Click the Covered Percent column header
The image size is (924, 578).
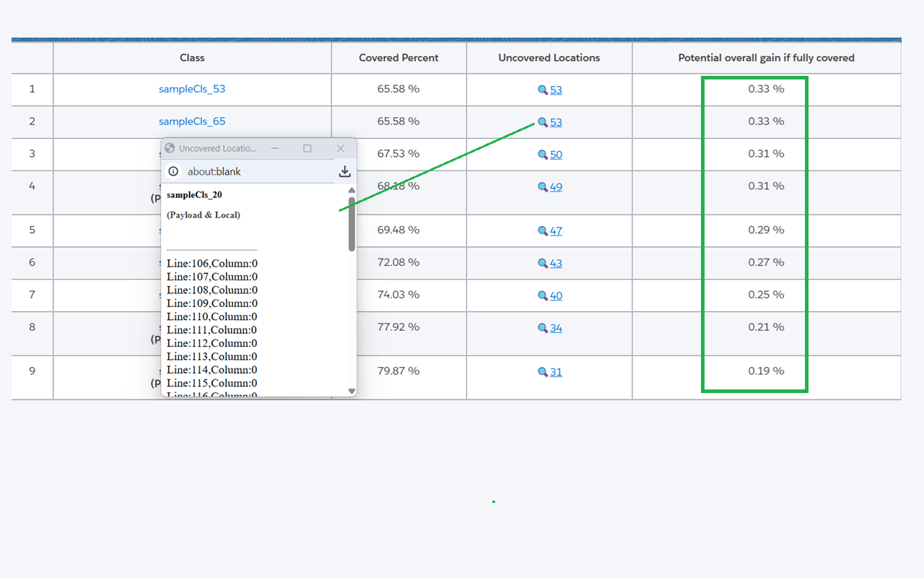[x=398, y=58]
